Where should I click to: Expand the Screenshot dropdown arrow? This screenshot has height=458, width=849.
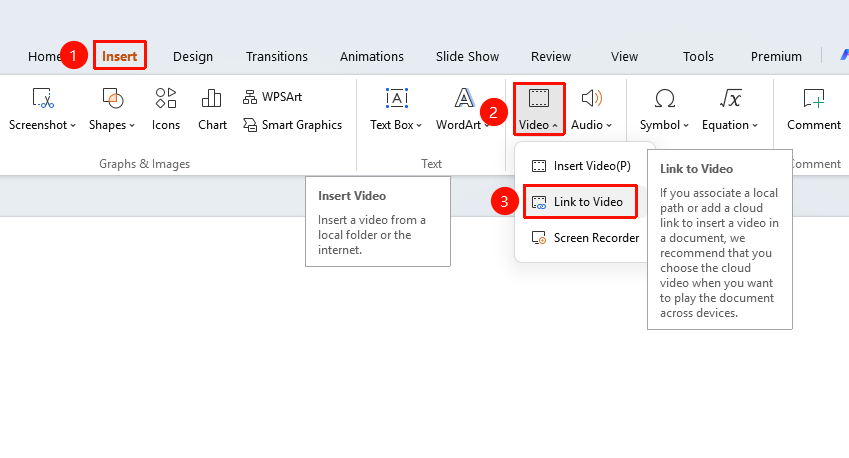73,126
